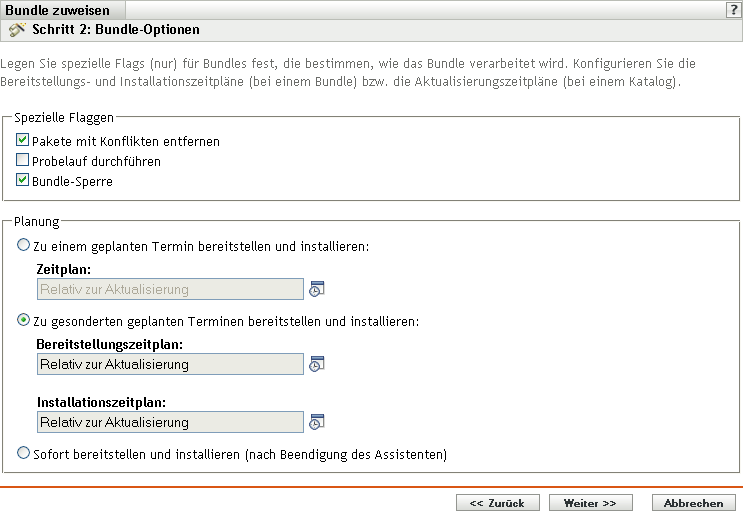
Task: Go back with the Zurück button
Action: click(491, 502)
